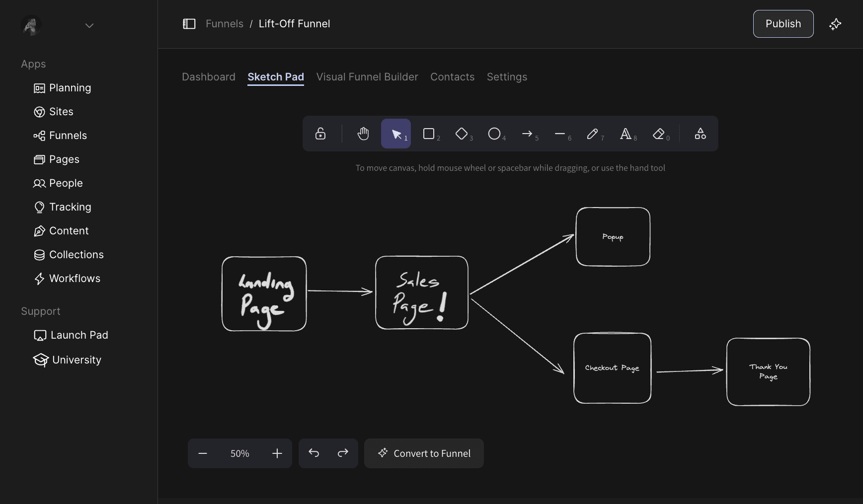Click Convert to Funnel button
This screenshot has width=863, height=504.
pos(424,453)
